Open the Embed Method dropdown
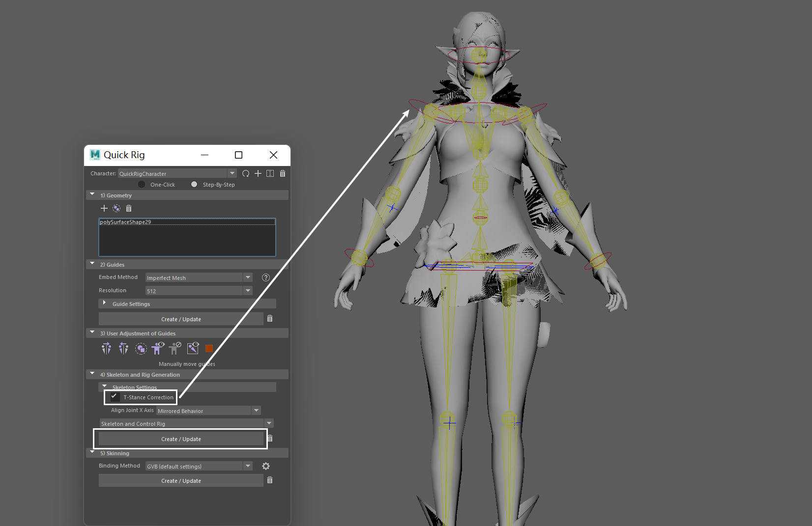This screenshot has height=526, width=812. pos(199,277)
